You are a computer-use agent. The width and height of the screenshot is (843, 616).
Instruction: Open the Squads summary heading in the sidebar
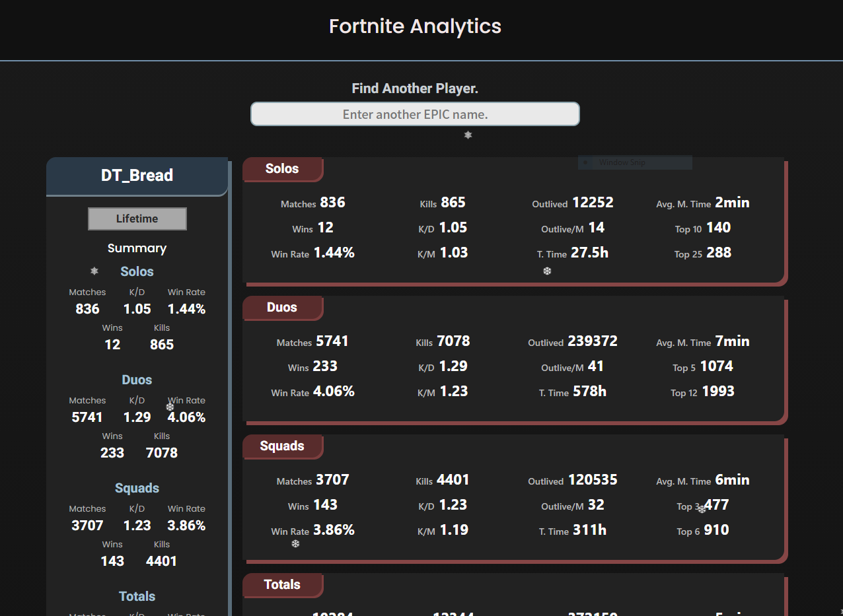[137, 488]
